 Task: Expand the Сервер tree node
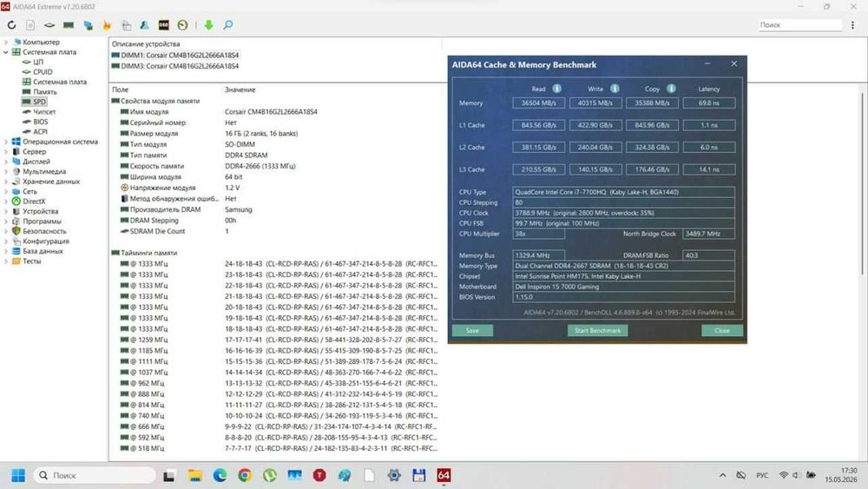[5, 152]
